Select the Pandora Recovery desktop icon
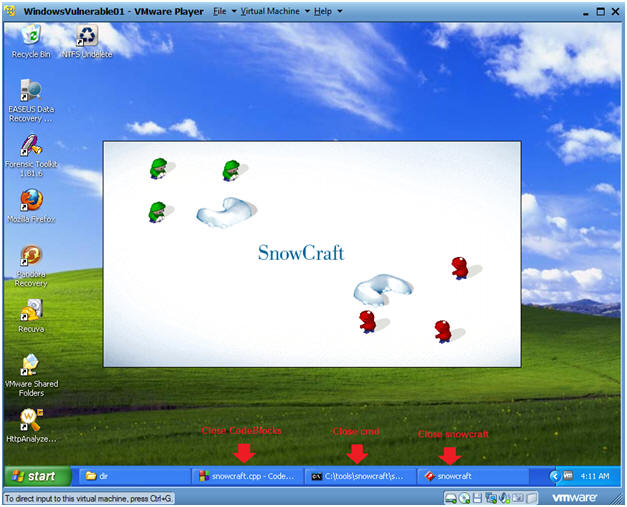This screenshot has height=507, width=627. click(31, 266)
